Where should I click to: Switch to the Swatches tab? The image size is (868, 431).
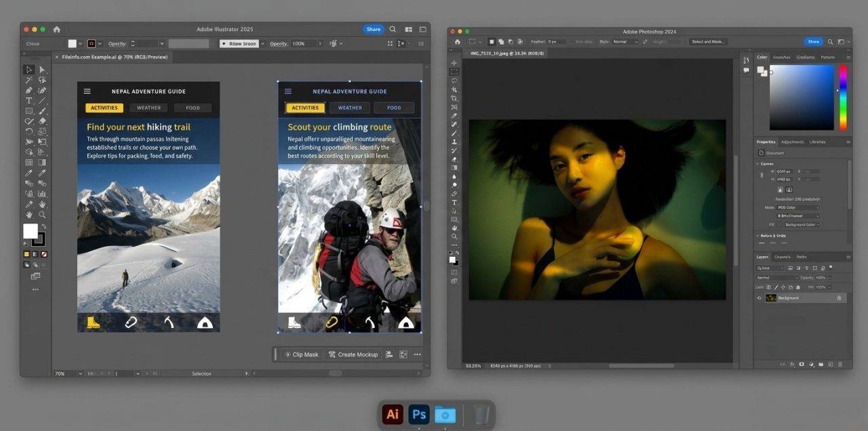click(x=782, y=58)
